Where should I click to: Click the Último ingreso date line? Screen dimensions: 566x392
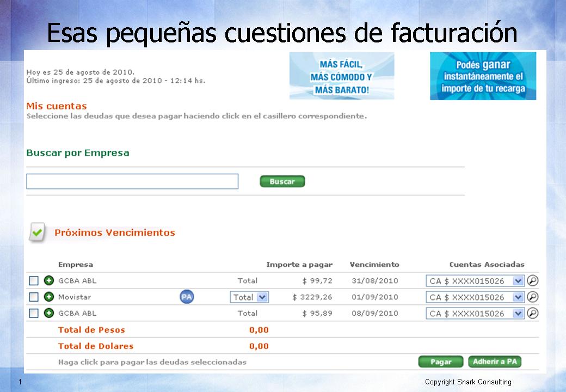(115, 81)
